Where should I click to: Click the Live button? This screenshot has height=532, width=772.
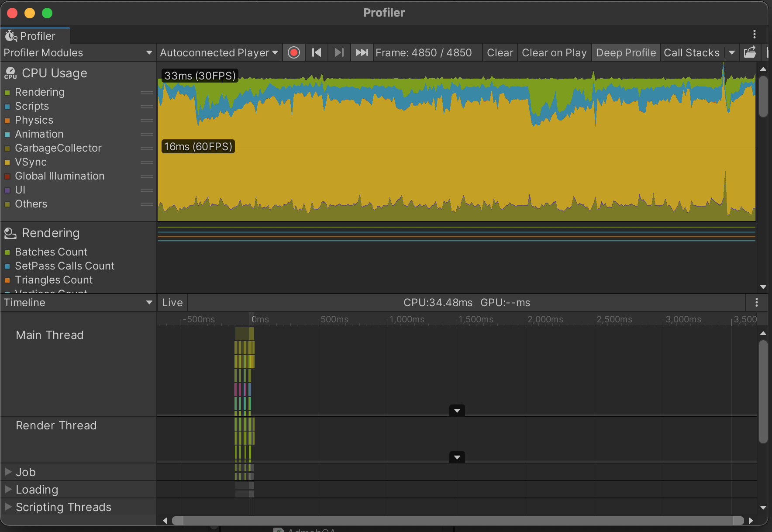pos(172,303)
